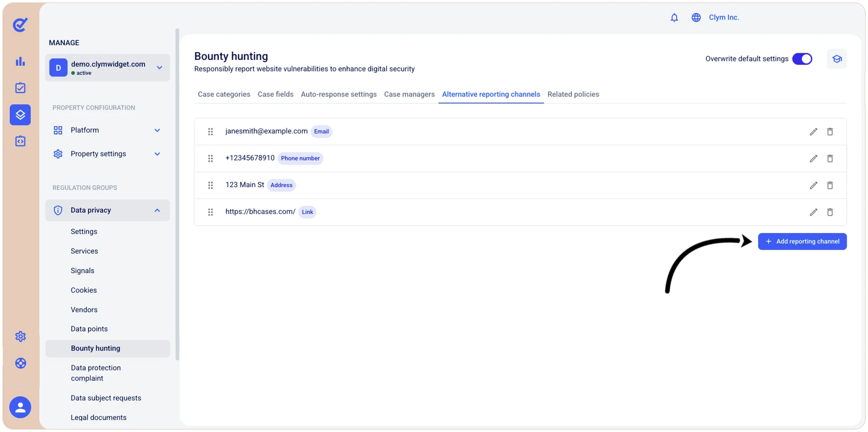The height and width of the screenshot is (432, 868).
Task: Open the gear settings icon in left rail
Action: coord(20,337)
